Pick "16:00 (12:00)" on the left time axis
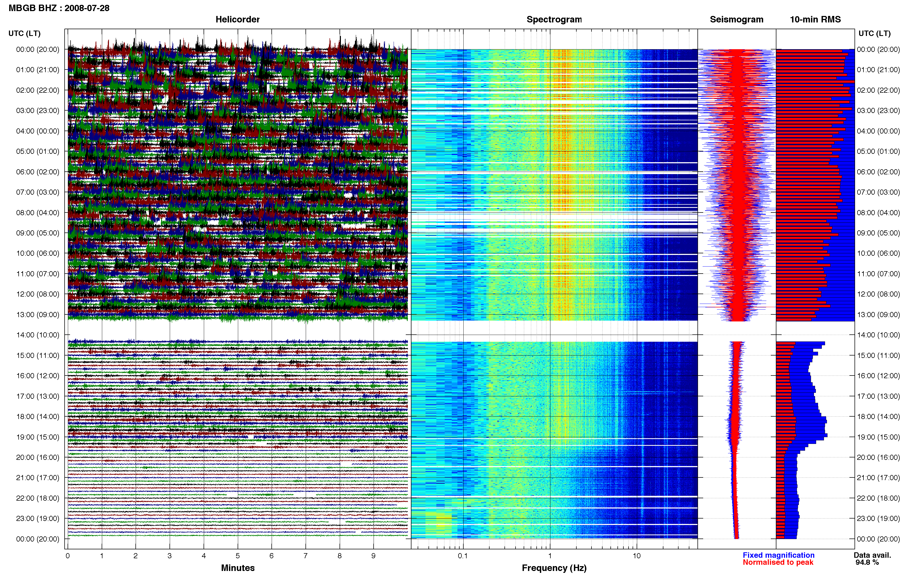 [38, 376]
